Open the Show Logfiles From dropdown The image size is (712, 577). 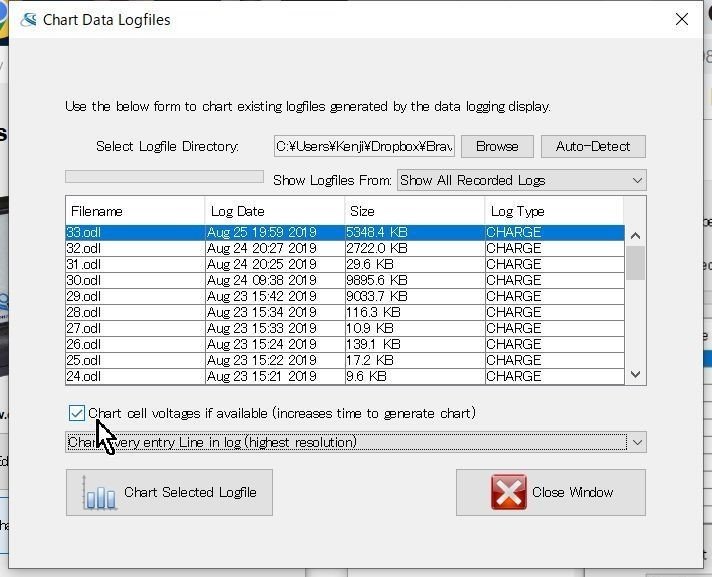pyautogui.click(x=521, y=180)
